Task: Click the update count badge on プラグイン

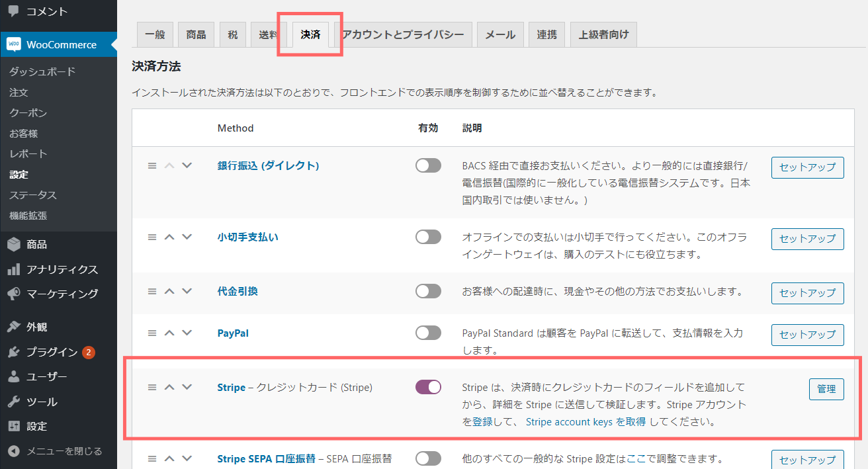Action: (x=89, y=352)
